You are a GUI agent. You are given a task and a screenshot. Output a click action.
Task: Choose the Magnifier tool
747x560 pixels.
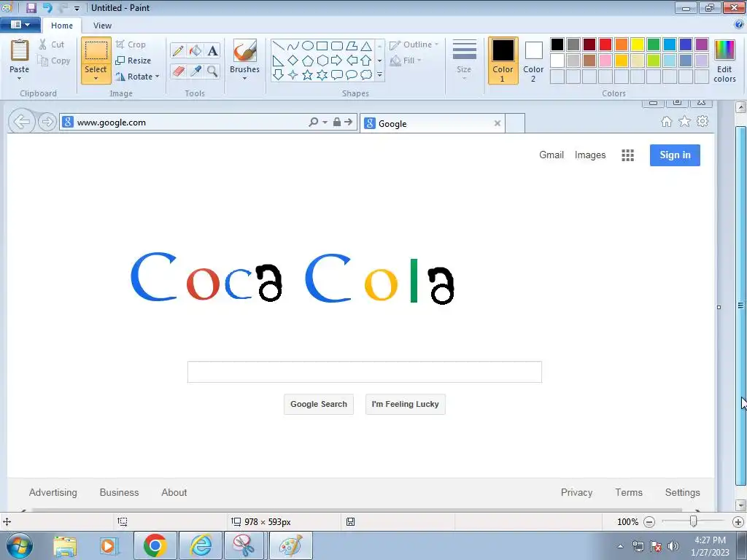point(212,71)
